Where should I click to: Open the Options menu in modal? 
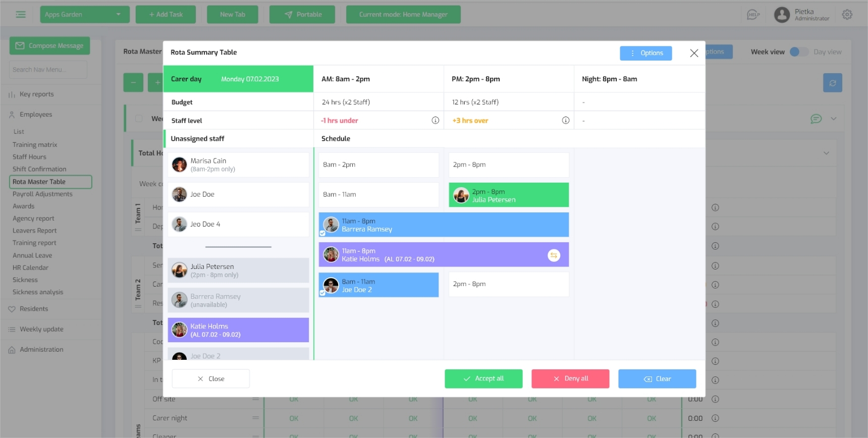click(x=645, y=53)
